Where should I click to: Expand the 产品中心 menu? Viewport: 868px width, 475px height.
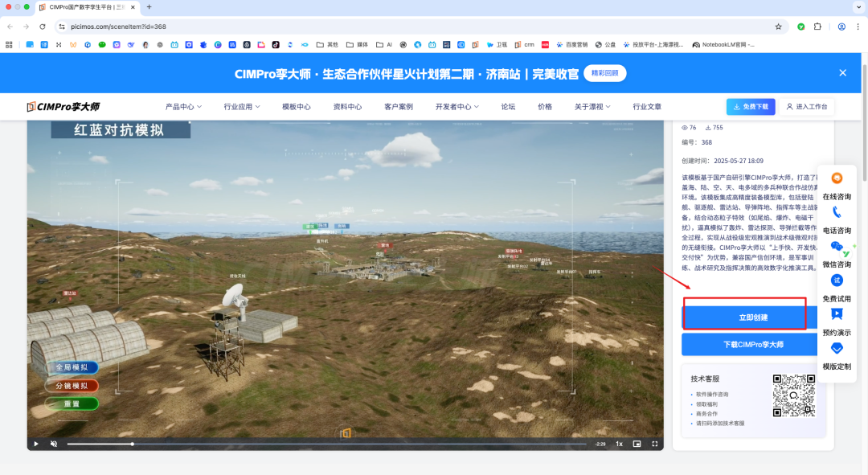[x=183, y=106]
